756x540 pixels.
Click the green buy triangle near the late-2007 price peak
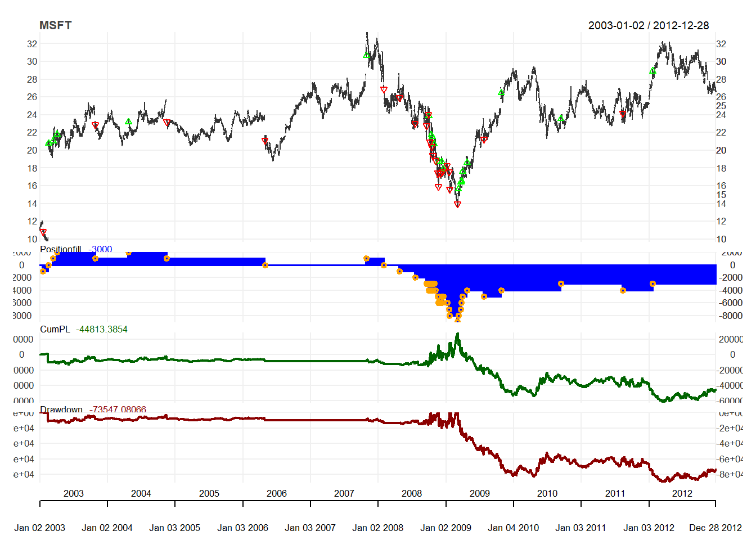(367, 55)
